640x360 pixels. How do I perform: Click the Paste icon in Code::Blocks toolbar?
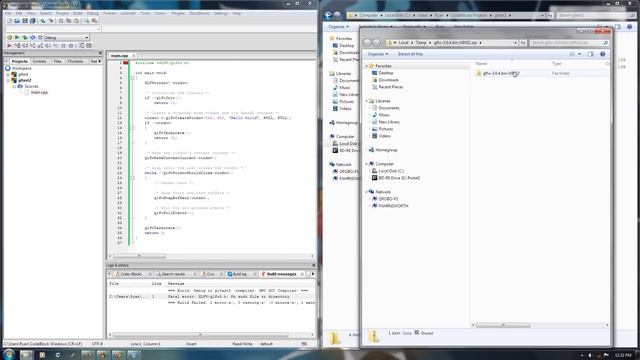76,21
